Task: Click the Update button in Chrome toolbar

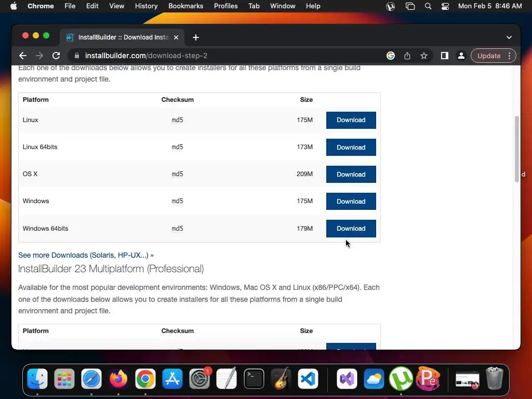Action: (x=488, y=56)
